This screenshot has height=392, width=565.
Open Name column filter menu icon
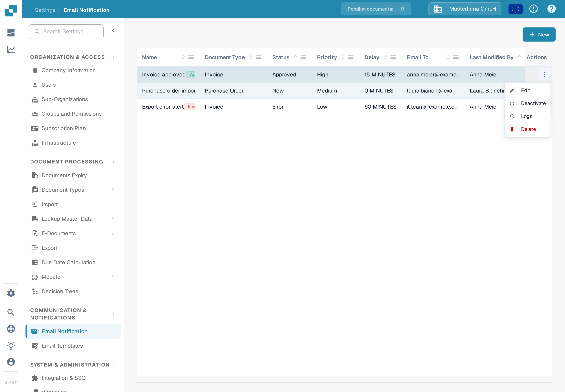(191, 57)
